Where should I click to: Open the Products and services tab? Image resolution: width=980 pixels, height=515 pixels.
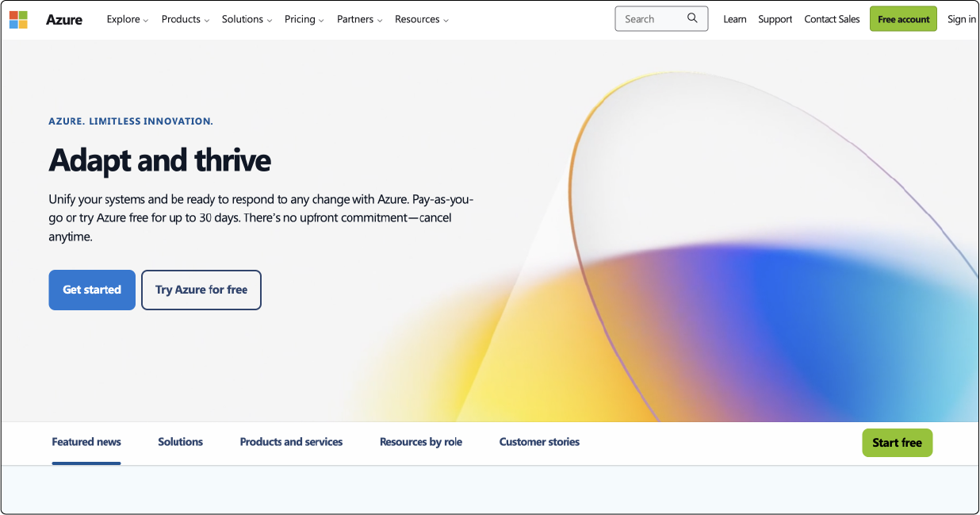(292, 442)
